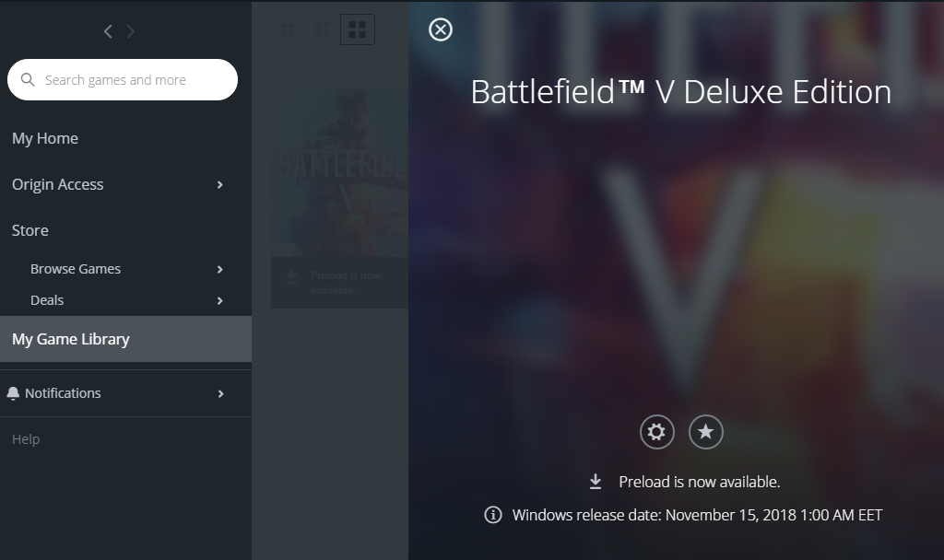
Task: Go back with the left arrow
Action: 108,31
